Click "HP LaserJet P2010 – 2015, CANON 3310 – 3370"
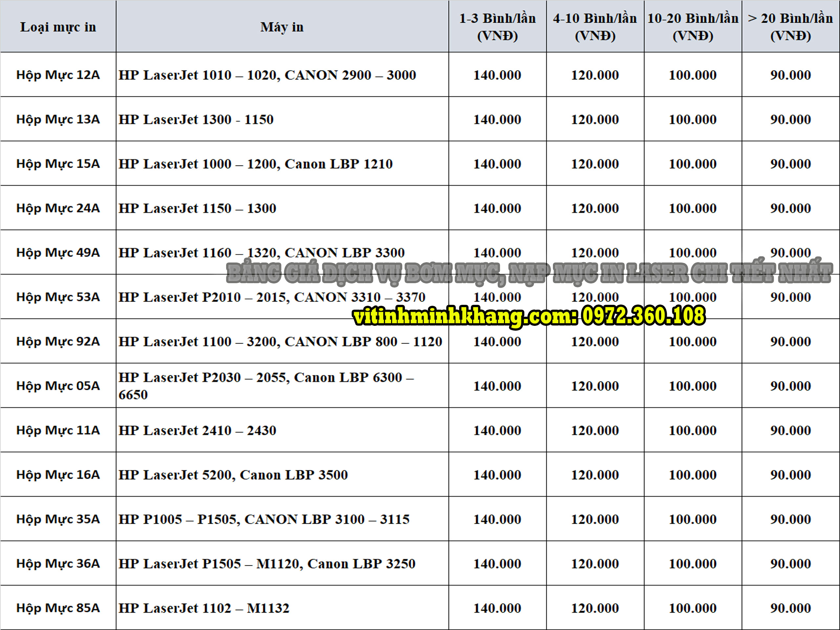The height and width of the screenshot is (630, 840). pyautogui.click(x=272, y=297)
